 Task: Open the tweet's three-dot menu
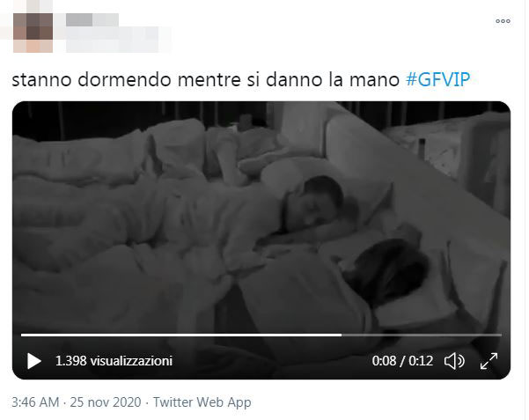click(503, 21)
